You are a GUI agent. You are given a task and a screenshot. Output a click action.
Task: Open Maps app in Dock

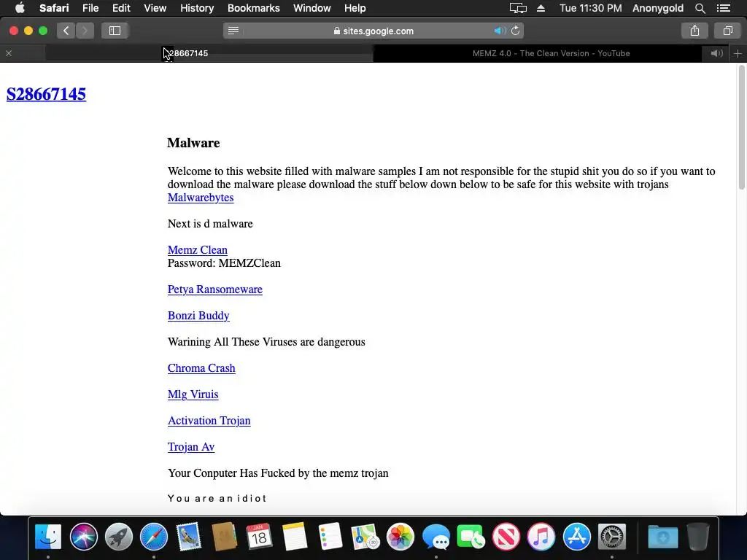(365, 537)
